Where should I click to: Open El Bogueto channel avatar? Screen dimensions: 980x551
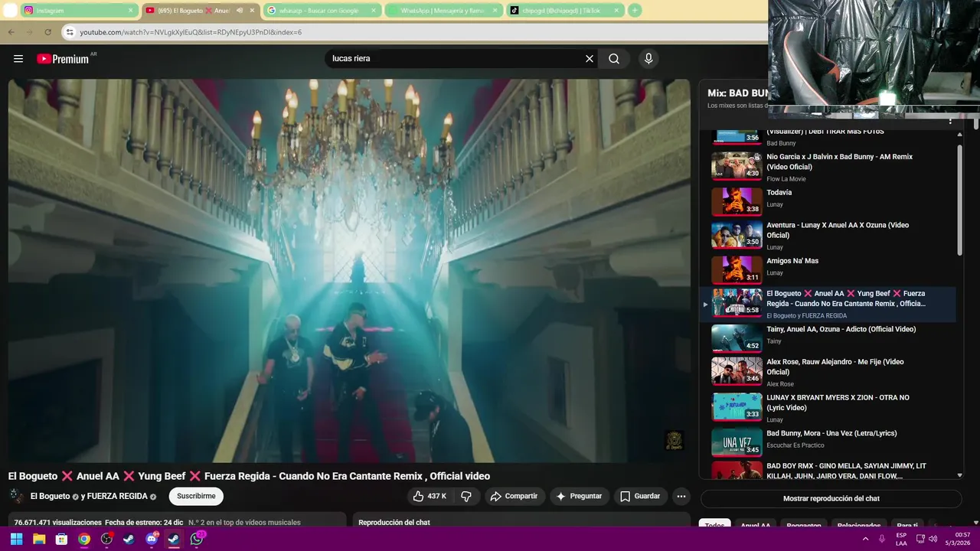[x=16, y=496]
